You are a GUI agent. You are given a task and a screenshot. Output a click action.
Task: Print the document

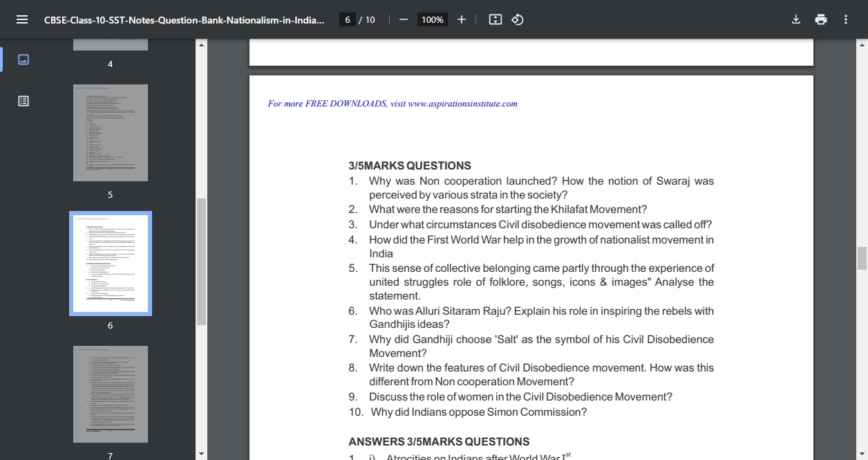tap(821, 19)
